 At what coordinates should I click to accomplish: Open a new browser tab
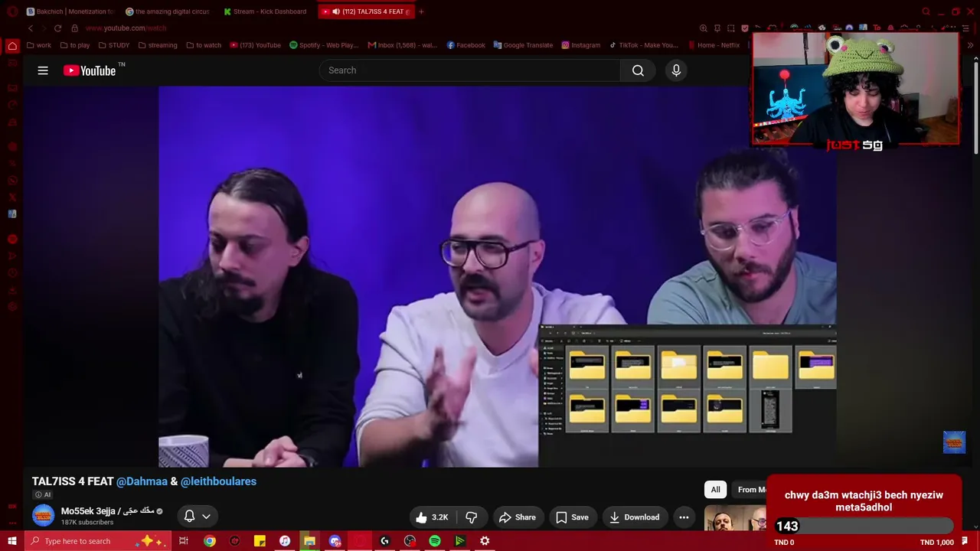point(421,11)
